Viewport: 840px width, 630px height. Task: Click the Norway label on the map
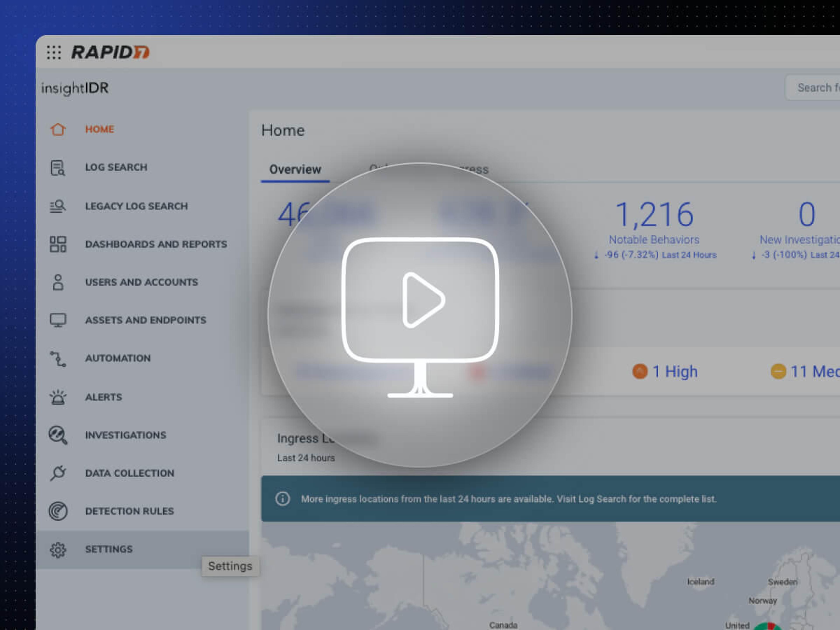763,601
